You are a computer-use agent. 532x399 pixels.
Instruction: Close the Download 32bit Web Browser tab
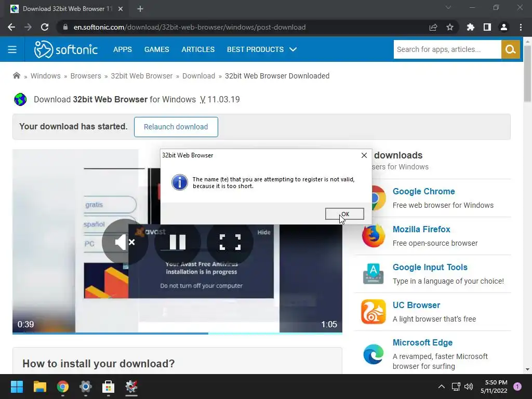(121, 9)
